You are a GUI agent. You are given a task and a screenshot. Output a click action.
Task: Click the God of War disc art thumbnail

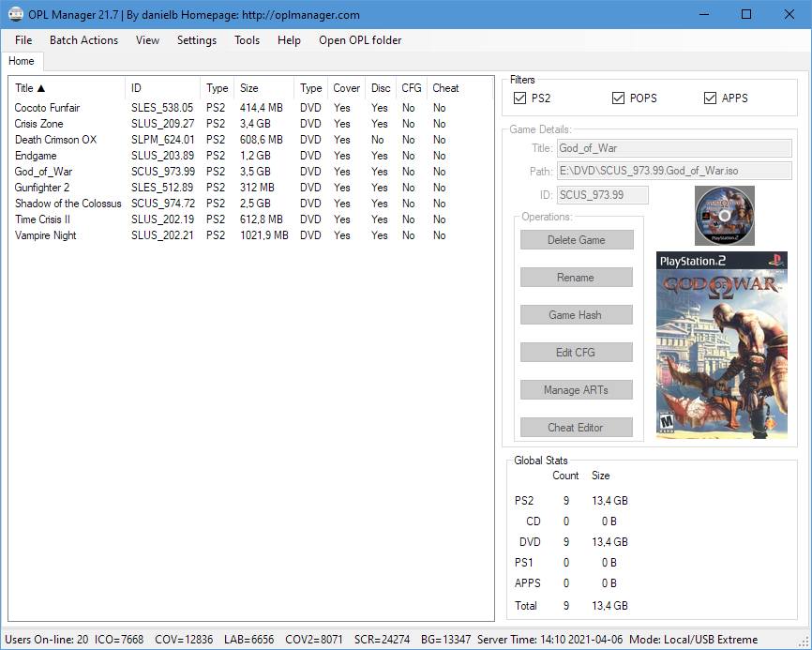point(724,216)
